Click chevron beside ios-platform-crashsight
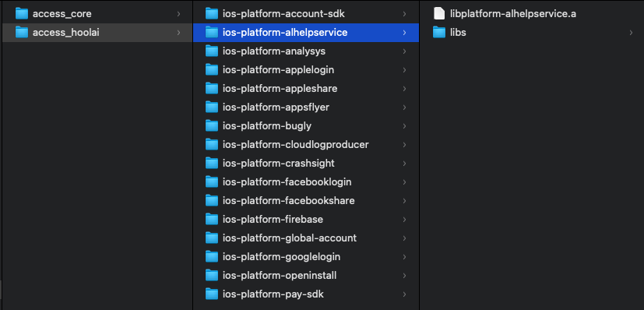This screenshot has height=310, width=644. (405, 164)
